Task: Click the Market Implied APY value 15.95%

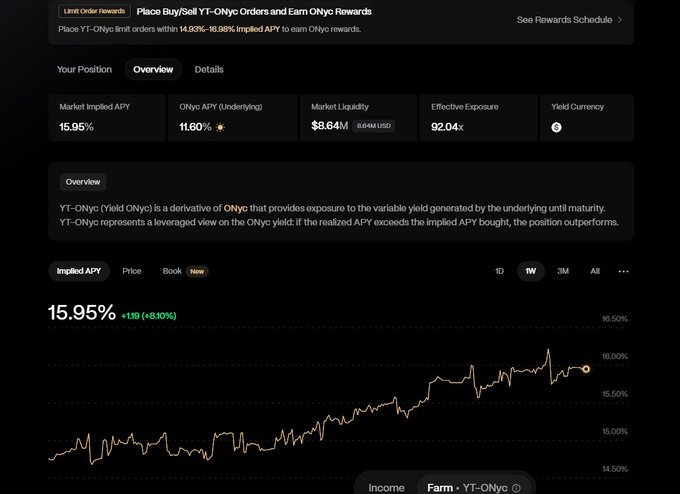Action: [x=76, y=127]
